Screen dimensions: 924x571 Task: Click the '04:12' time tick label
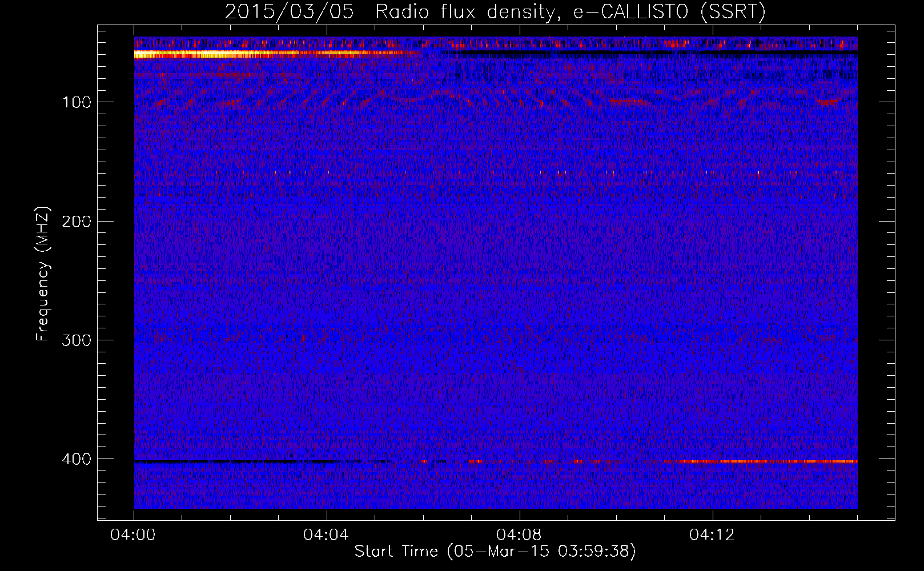point(712,535)
